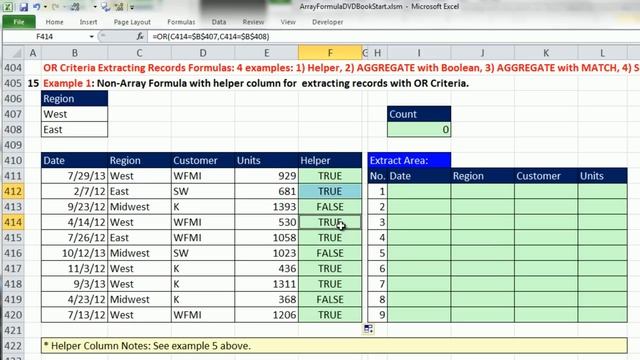Screen dimensions: 640x360
Task: Click the extract area 'Units' header
Action: coord(602,176)
